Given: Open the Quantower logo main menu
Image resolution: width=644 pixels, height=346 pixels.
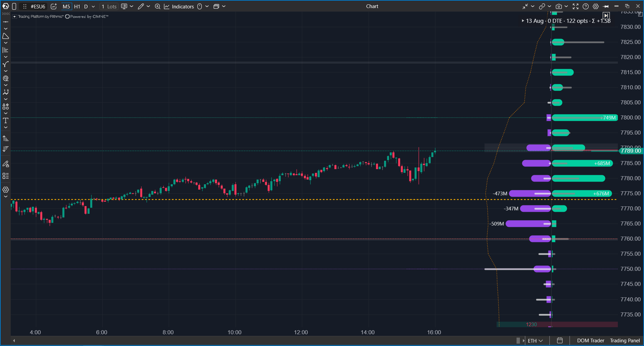Looking at the screenshot, I should [6, 6].
